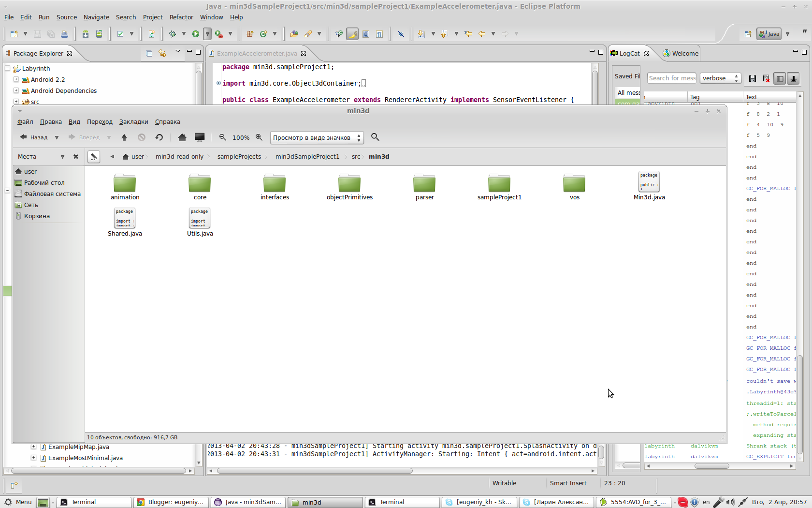Open the Eclipse Navigate menu

[96, 17]
